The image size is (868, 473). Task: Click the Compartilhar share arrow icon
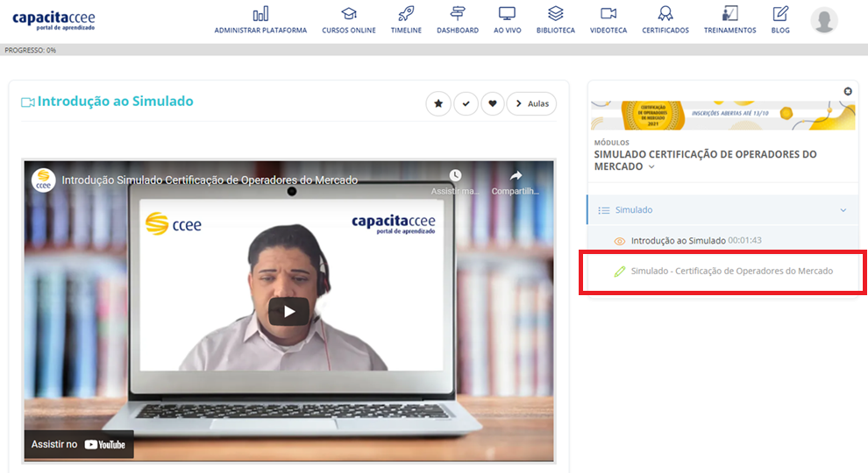click(516, 175)
